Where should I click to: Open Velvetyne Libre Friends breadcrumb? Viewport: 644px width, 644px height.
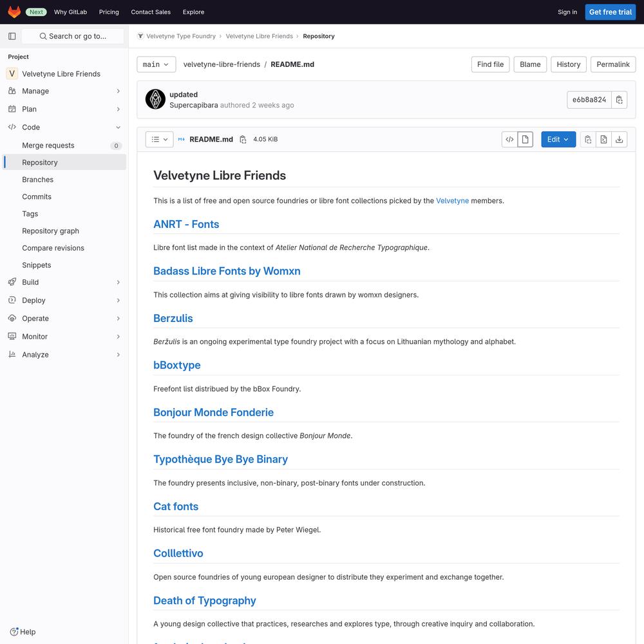click(259, 36)
